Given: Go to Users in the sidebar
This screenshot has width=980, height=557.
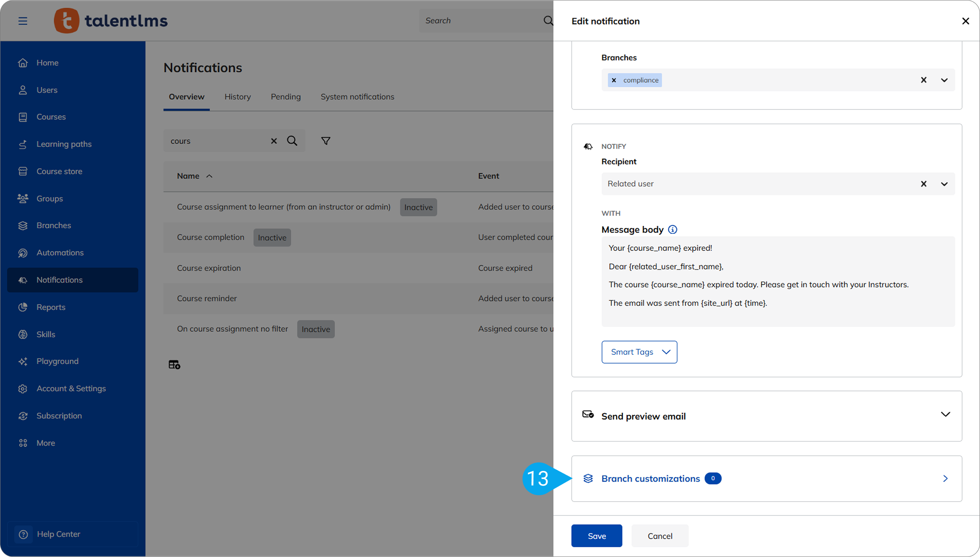Looking at the screenshot, I should tap(72, 90).
